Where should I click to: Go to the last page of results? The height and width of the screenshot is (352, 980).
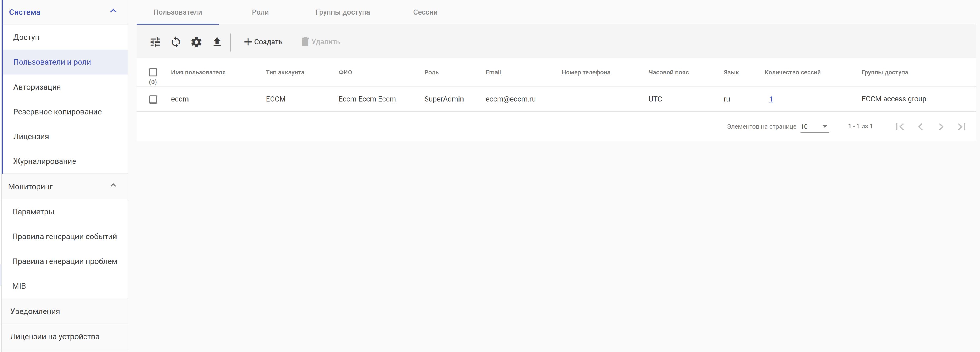click(x=961, y=126)
